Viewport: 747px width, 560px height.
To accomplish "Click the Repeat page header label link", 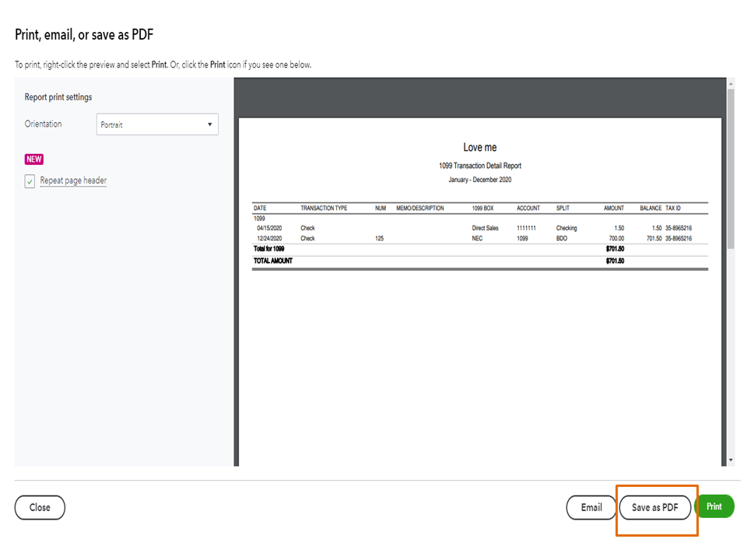I will (x=73, y=180).
